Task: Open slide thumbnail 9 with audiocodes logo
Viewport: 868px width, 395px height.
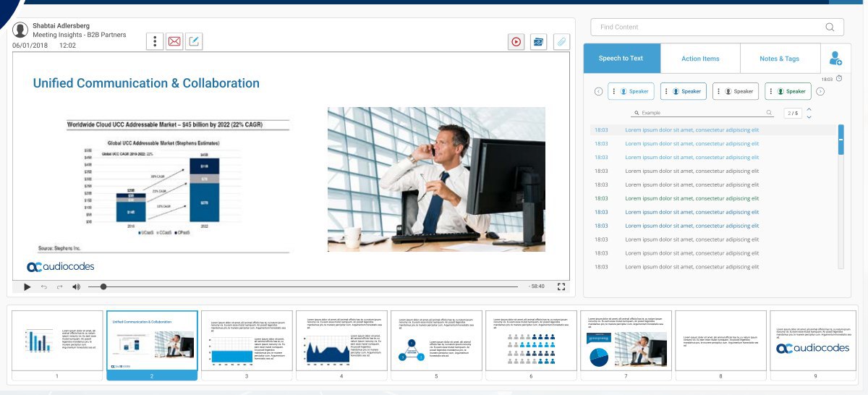Action: coord(815,341)
